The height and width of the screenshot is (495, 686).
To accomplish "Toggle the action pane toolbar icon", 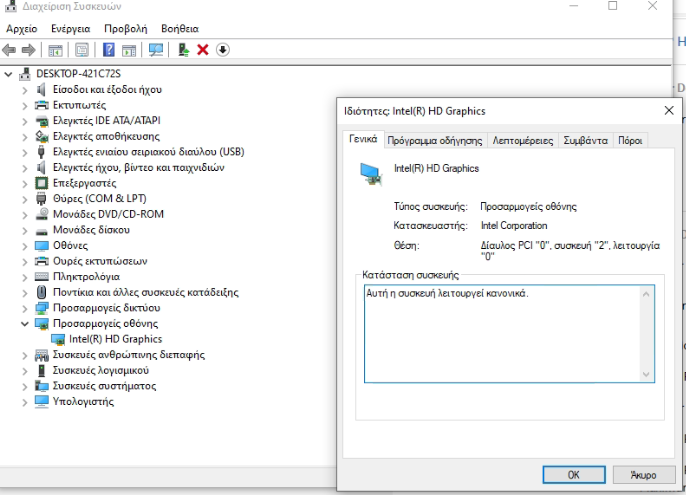I will tap(129, 50).
